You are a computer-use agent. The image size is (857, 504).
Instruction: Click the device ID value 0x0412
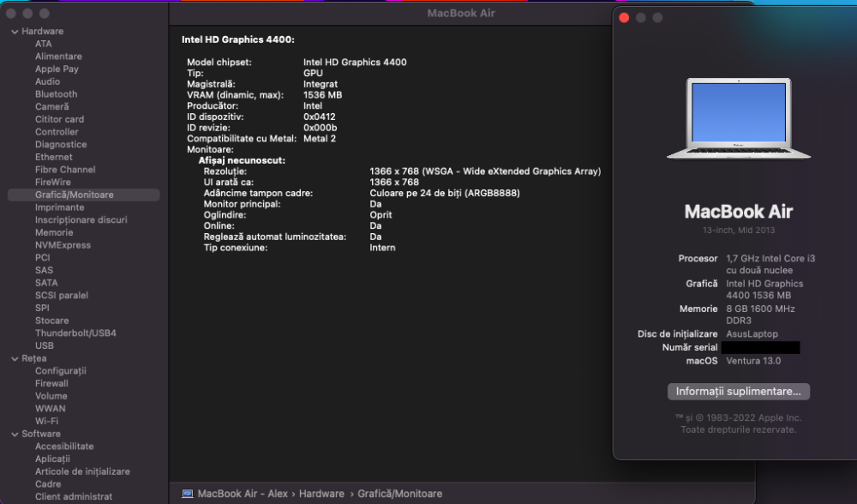click(319, 117)
